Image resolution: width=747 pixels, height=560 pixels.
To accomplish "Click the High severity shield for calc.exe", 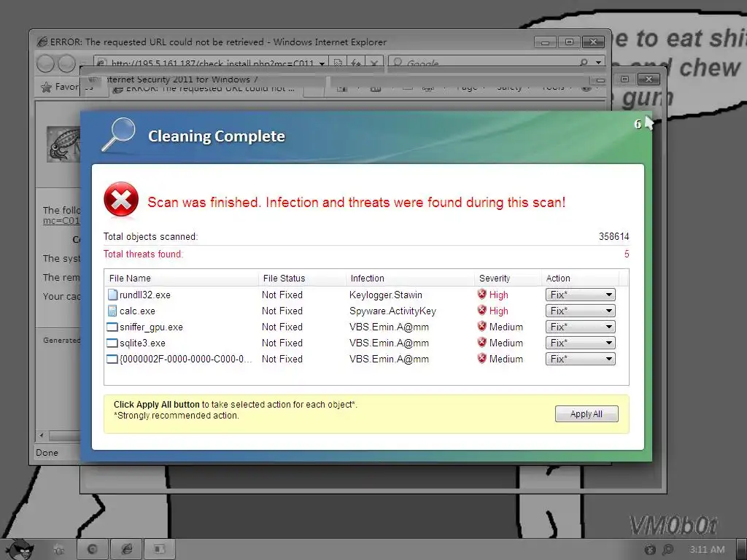I will [481, 311].
